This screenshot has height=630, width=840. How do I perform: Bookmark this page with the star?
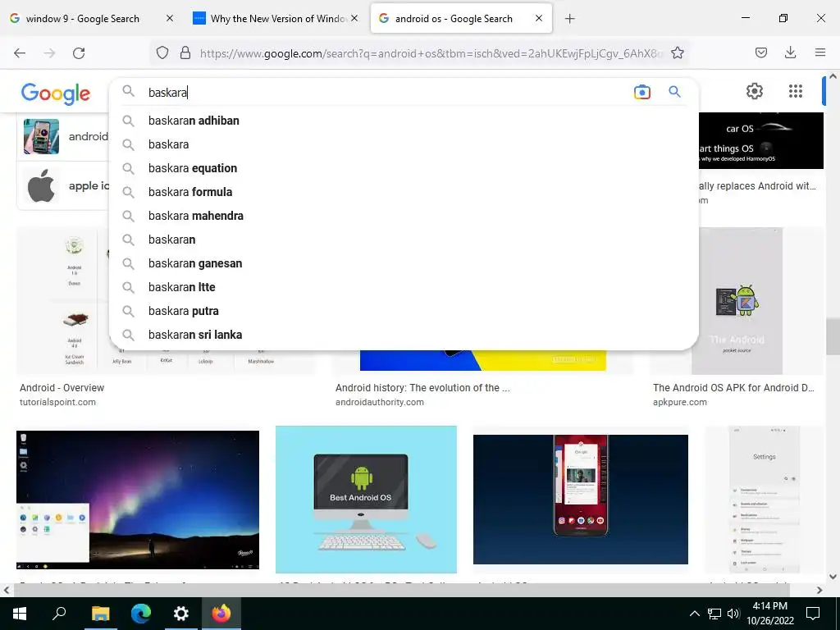678,52
